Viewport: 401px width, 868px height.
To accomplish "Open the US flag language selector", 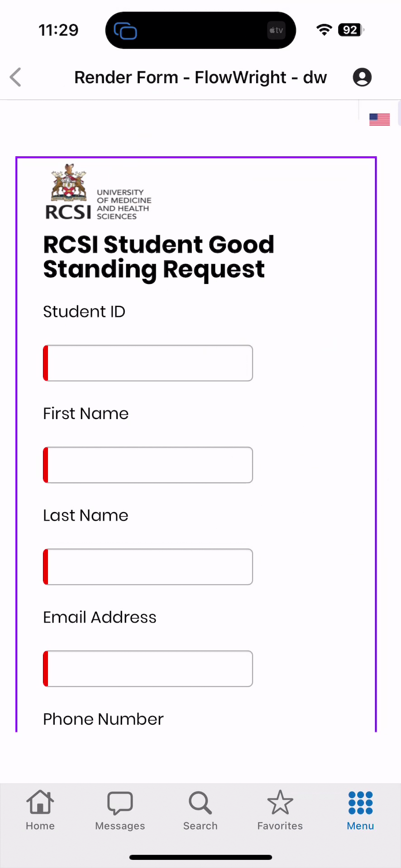I will point(379,119).
